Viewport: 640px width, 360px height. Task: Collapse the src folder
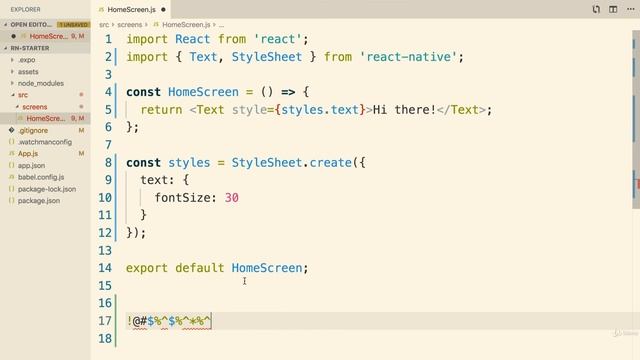(x=12, y=95)
